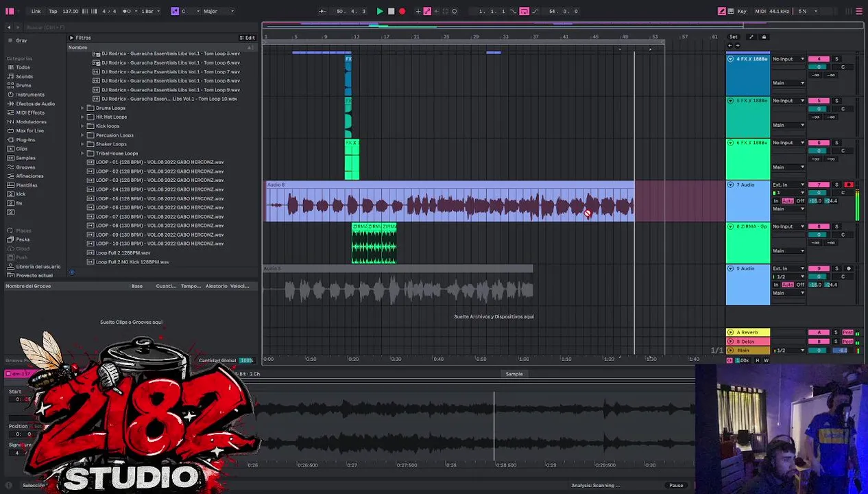The image size is (868, 494).
Task: Select the Drums category
Action: 23,85
